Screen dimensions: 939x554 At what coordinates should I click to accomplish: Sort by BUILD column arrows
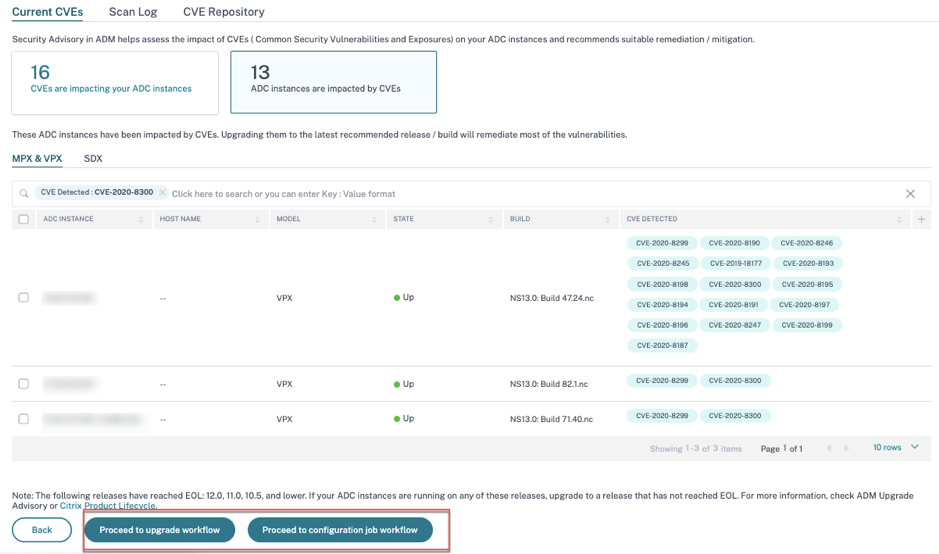pos(607,219)
